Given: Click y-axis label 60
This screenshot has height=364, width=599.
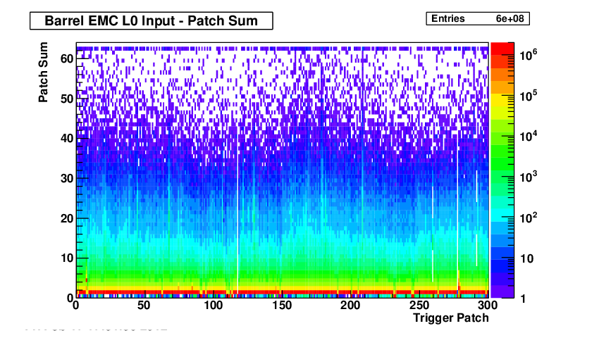Looking at the screenshot, I should (67, 58).
